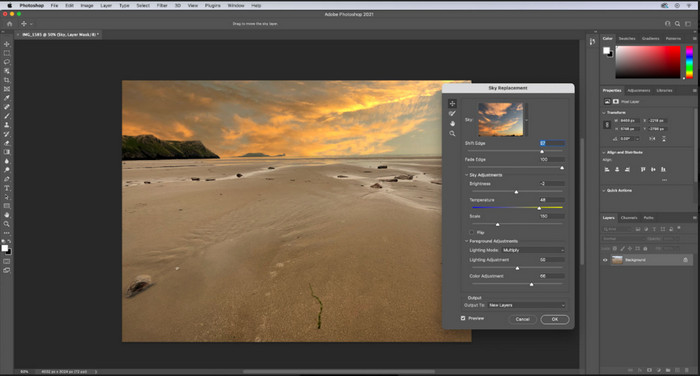The width and height of the screenshot is (700, 376).
Task: Select the Eraser tool
Action: click(x=7, y=143)
